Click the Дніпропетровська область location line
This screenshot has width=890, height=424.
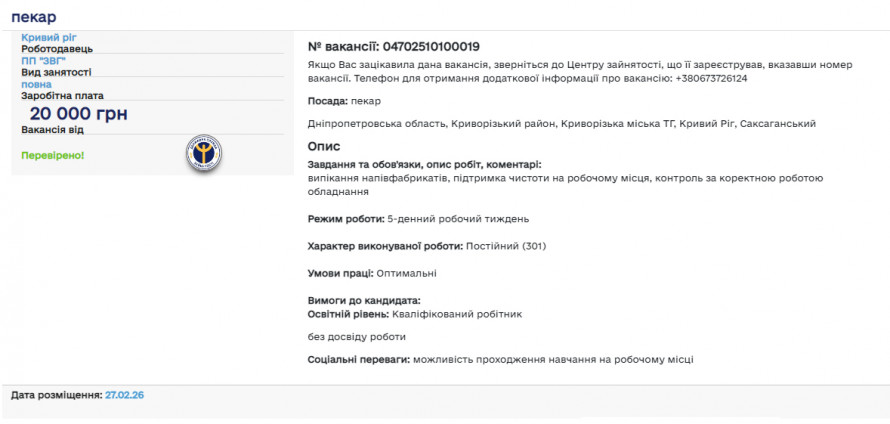(562, 124)
